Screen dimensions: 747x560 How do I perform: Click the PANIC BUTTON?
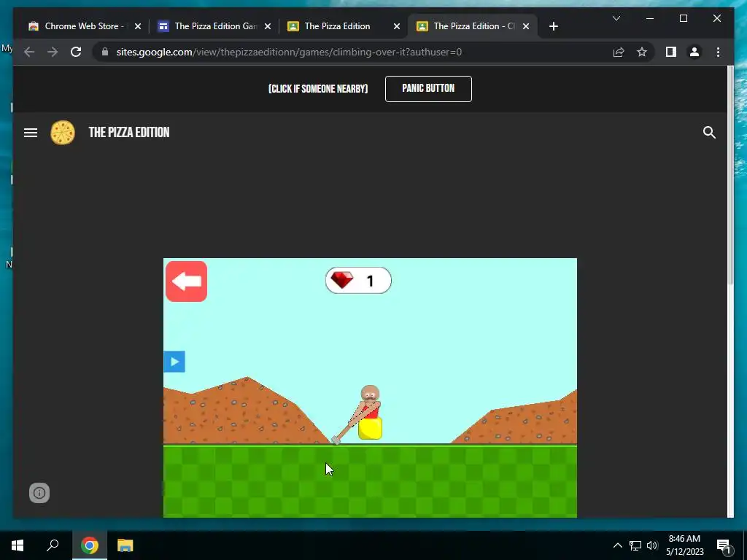pos(428,88)
